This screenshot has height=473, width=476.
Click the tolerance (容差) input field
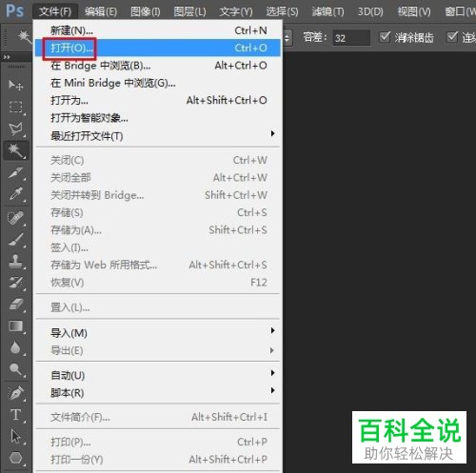351,38
